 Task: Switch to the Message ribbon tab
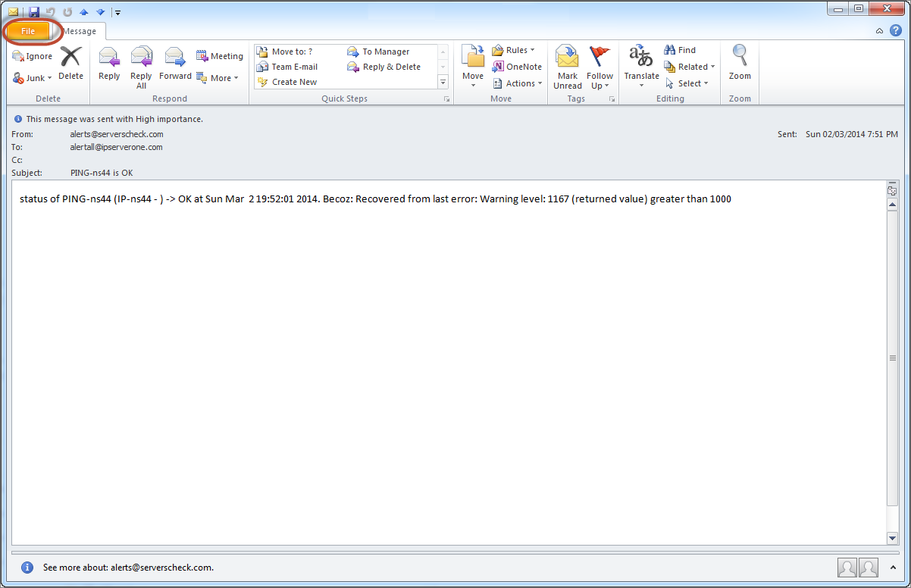(80, 31)
